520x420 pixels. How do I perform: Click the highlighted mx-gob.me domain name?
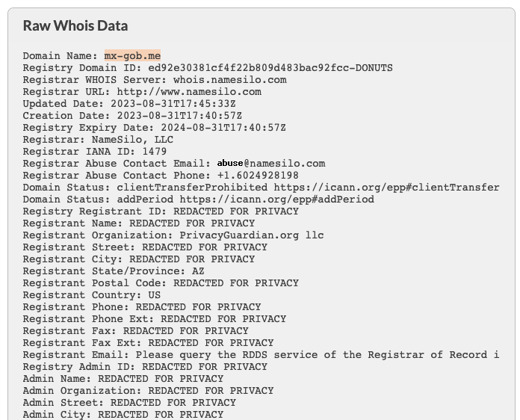132,56
